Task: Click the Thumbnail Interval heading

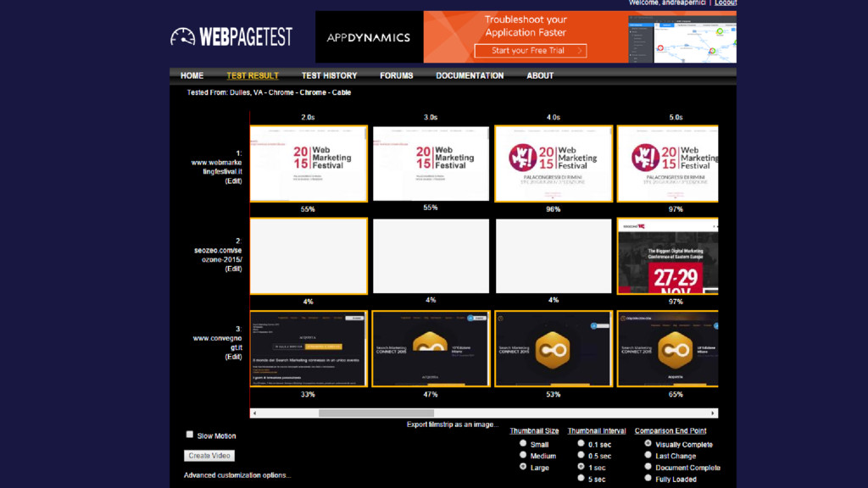Action: (597, 431)
